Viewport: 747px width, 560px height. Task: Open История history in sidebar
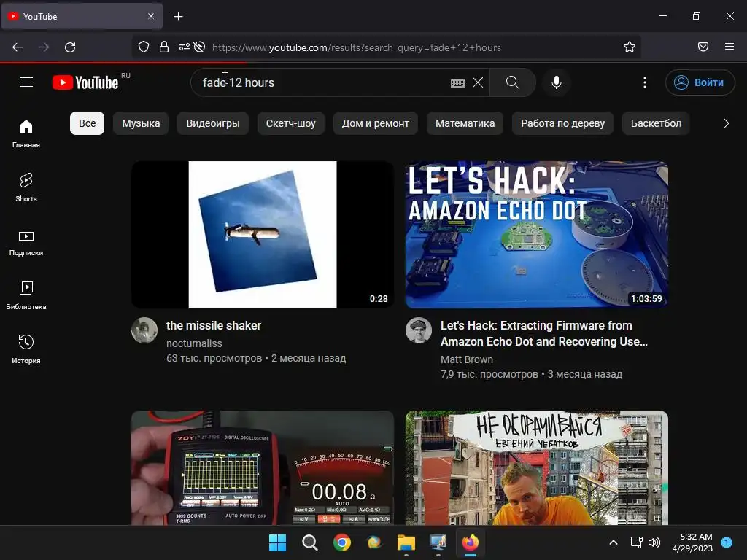(x=26, y=349)
